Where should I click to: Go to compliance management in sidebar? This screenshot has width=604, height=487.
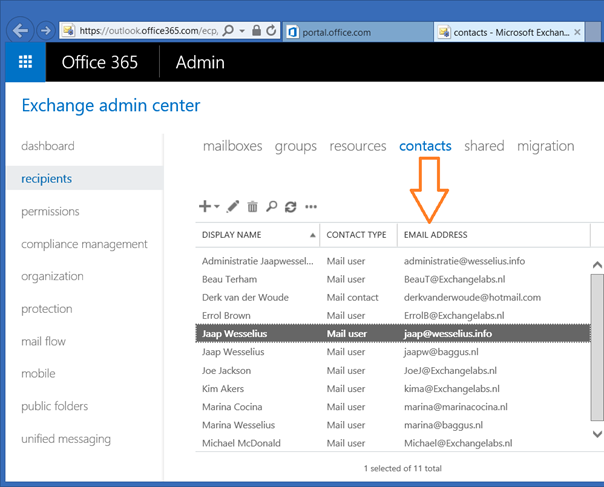point(84,244)
